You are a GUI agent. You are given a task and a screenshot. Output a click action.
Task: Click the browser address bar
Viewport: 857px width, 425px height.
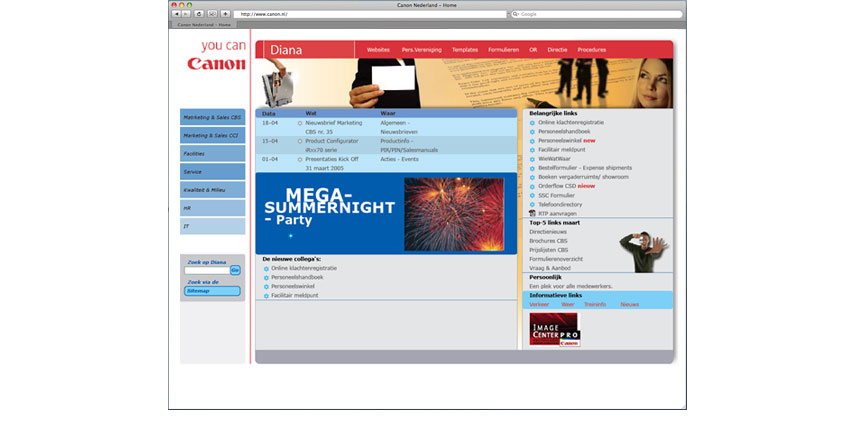(370, 14)
